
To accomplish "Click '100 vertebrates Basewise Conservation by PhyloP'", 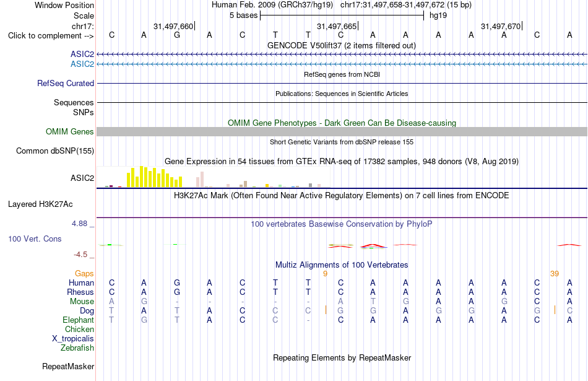I will point(342,224).
